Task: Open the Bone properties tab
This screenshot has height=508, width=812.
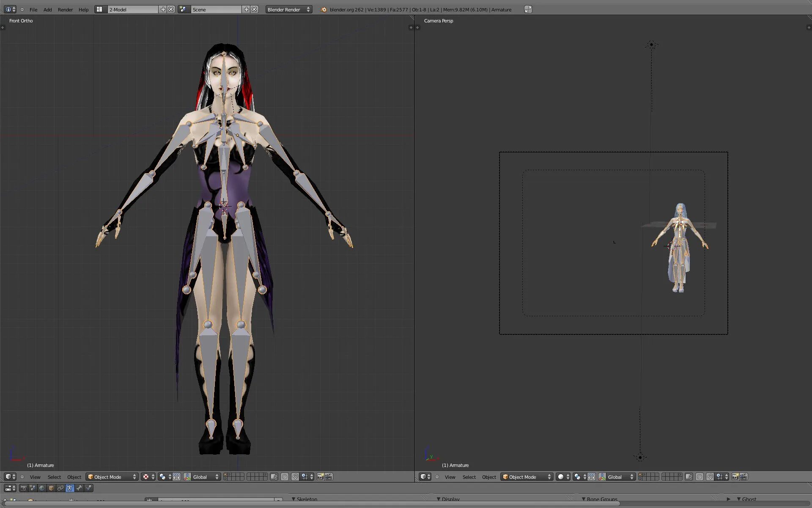Action: pyautogui.click(x=79, y=488)
